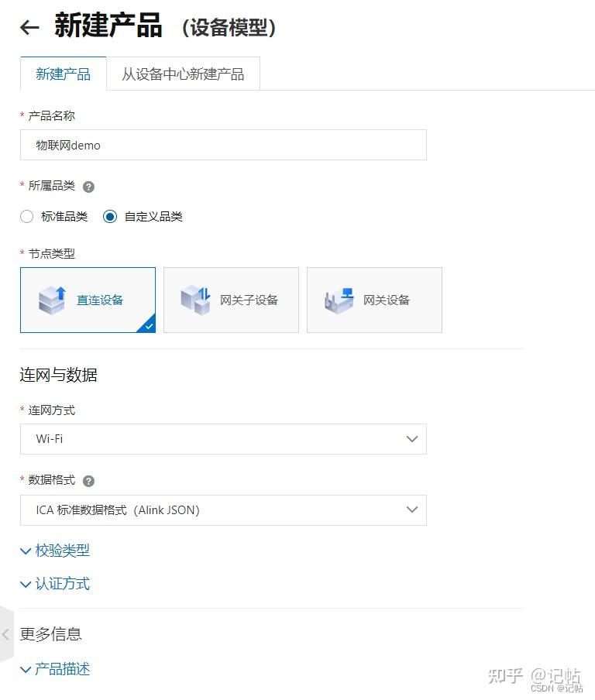Click the 产品名称 input field

223,145
